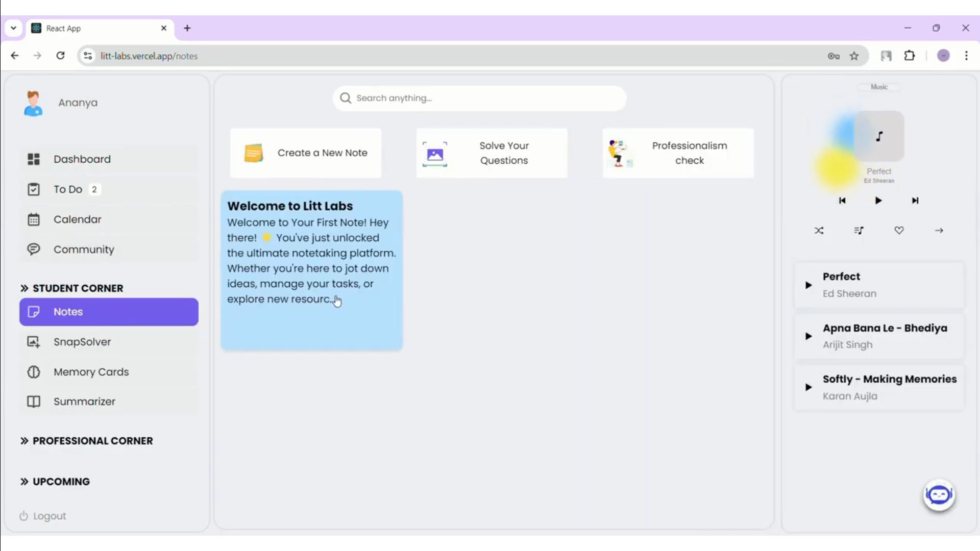
Task: Expand the Upcoming section
Action: pyautogui.click(x=55, y=482)
